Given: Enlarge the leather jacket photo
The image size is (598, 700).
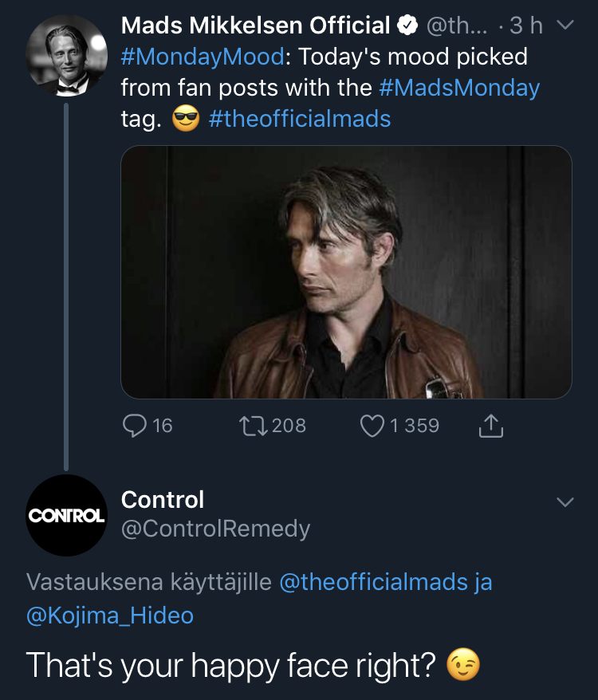Looking at the screenshot, I should [346, 272].
